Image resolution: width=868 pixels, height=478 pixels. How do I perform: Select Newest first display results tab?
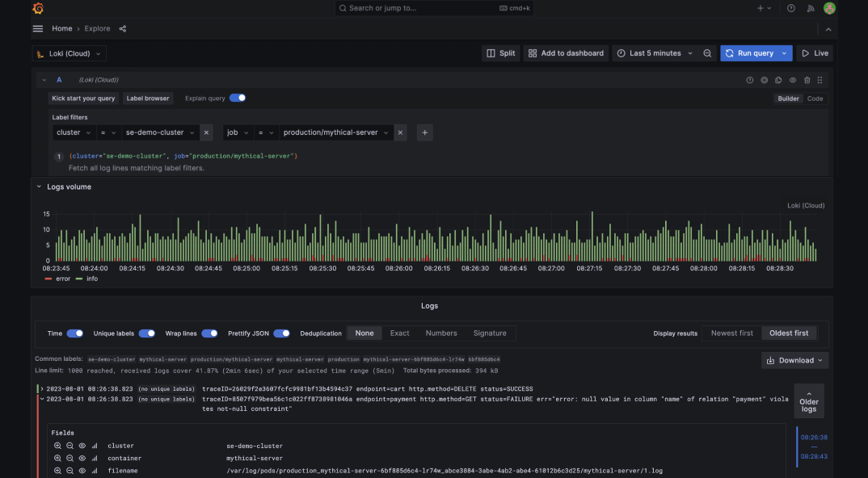(x=731, y=333)
